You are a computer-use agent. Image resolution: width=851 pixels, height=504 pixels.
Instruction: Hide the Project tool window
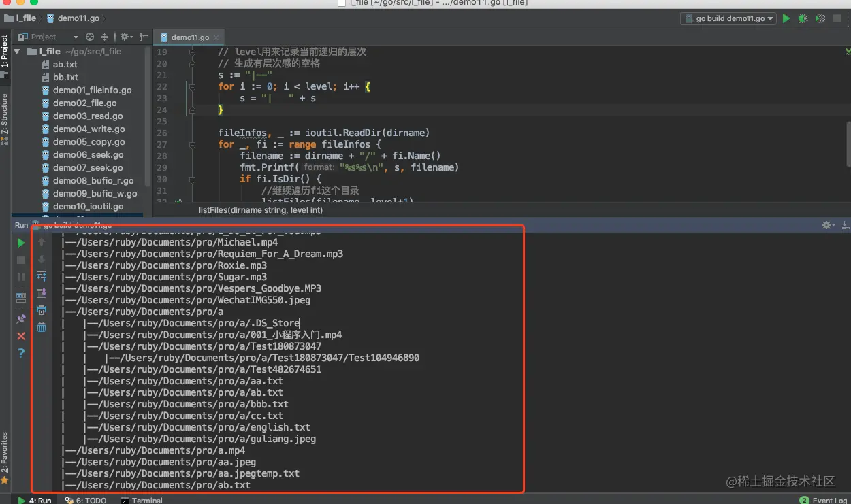[x=144, y=37]
